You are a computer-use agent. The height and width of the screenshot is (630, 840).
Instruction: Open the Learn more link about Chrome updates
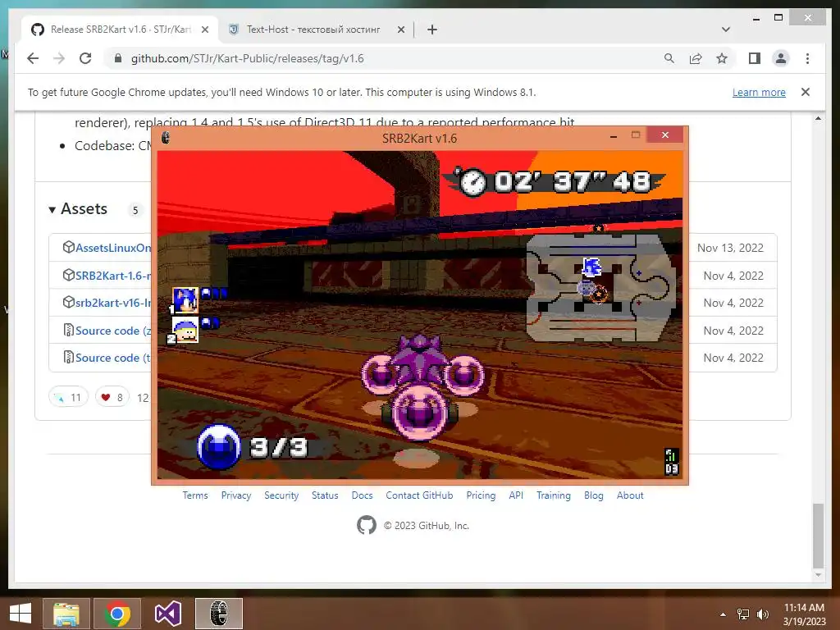[759, 92]
